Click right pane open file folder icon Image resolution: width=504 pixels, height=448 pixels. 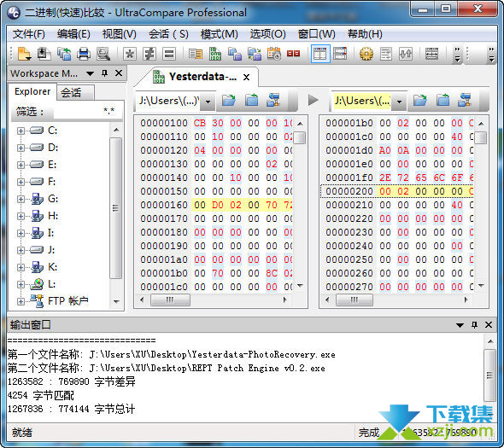tap(419, 100)
